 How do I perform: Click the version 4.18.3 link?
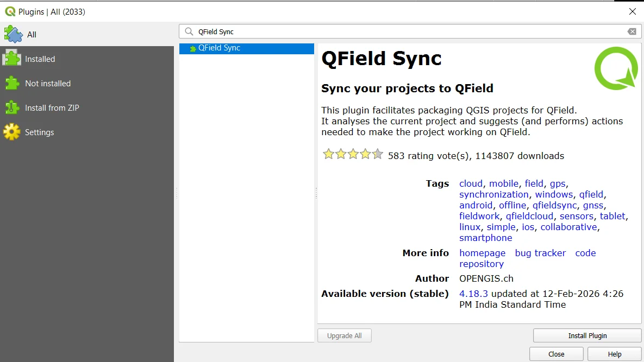click(x=473, y=293)
